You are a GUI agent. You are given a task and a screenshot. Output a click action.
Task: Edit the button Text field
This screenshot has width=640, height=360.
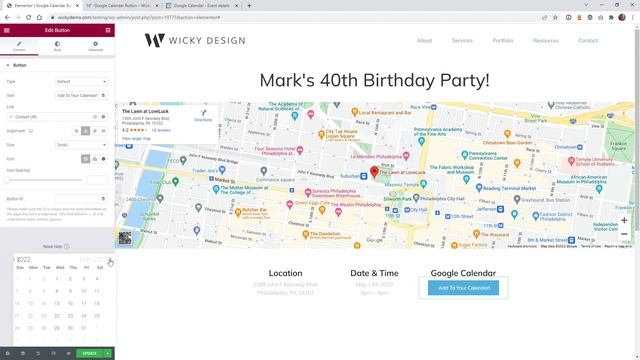tap(77, 96)
